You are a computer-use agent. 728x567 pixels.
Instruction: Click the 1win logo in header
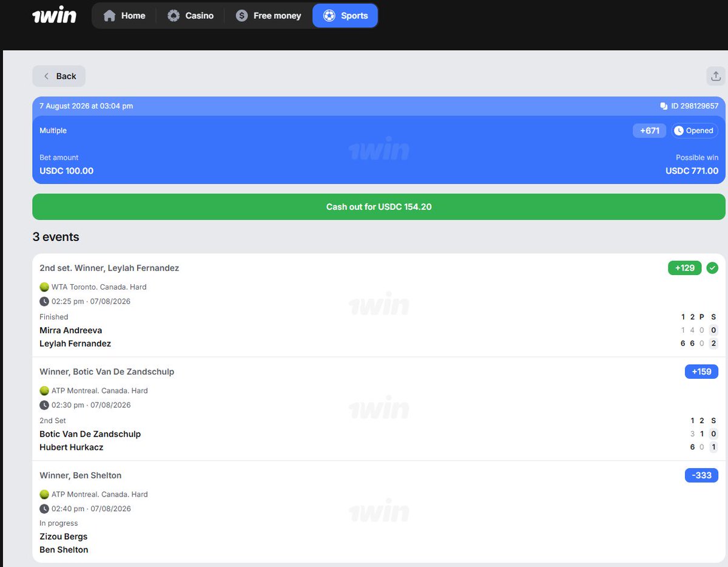click(x=54, y=15)
